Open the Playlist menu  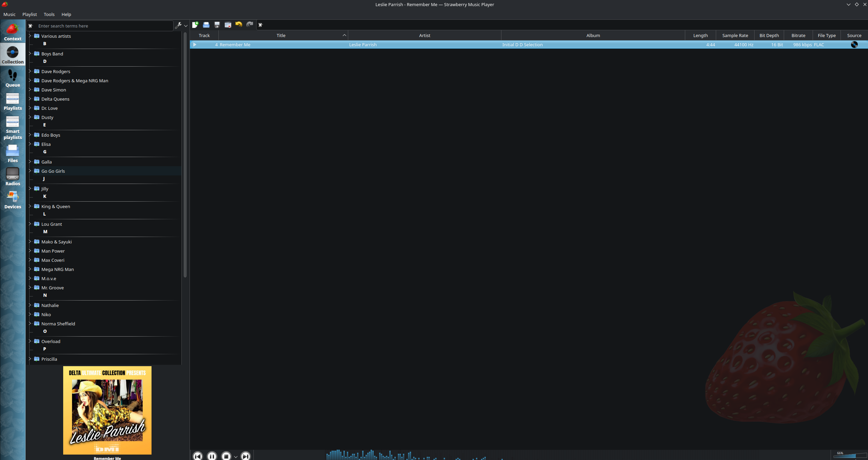coord(30,14)
